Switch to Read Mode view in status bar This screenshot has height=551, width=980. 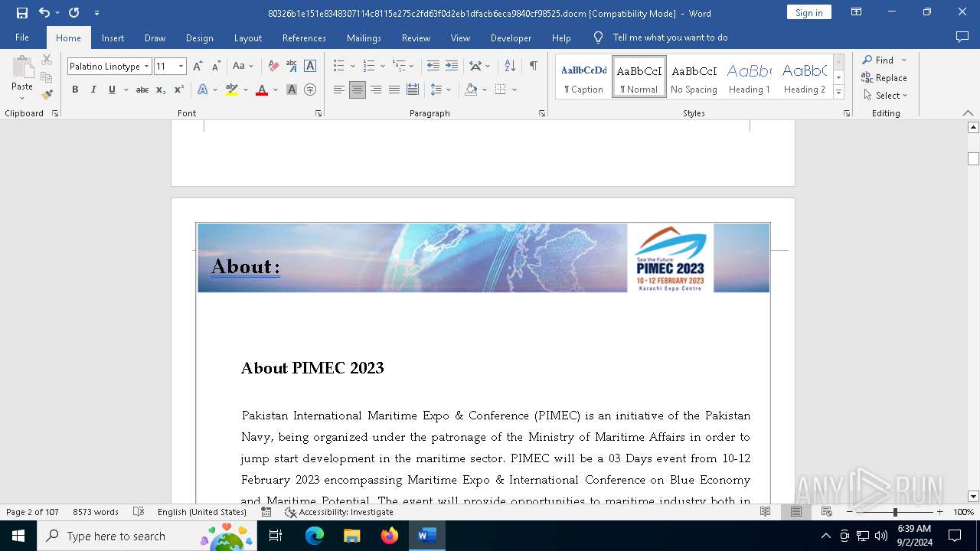[766, 512]
